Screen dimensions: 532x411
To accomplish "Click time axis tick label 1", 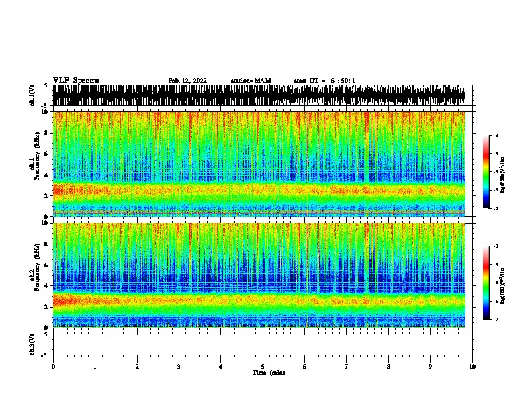I will [x=95, y=367].
